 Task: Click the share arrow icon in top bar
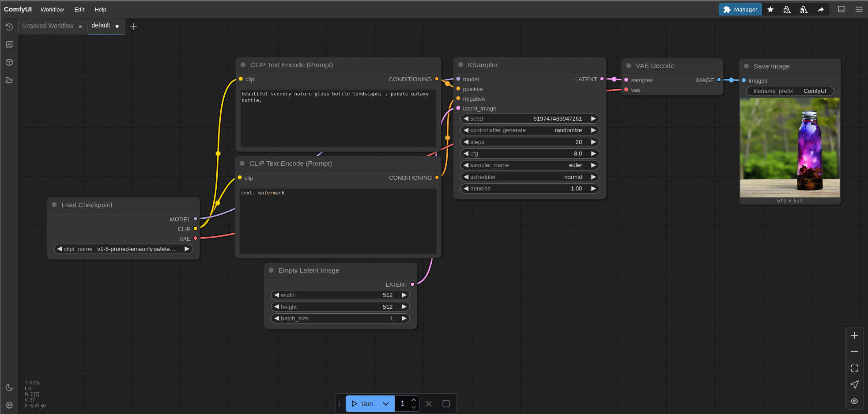click(x=820, y=9)
